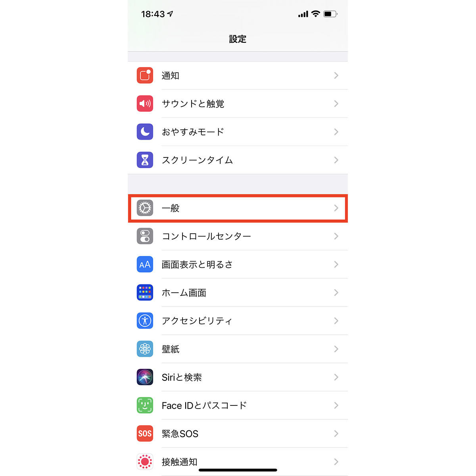This screenshot has height=476, width=476.
Task: Tap the red 通知 notifications icon
Action: click(x=145, y=75)
